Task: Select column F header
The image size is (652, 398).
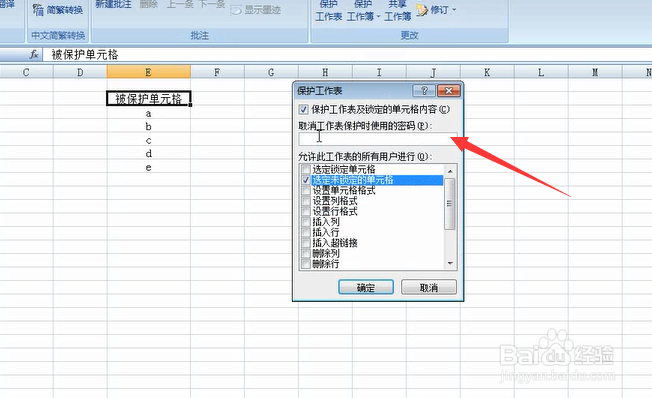Action: point(217,72)
